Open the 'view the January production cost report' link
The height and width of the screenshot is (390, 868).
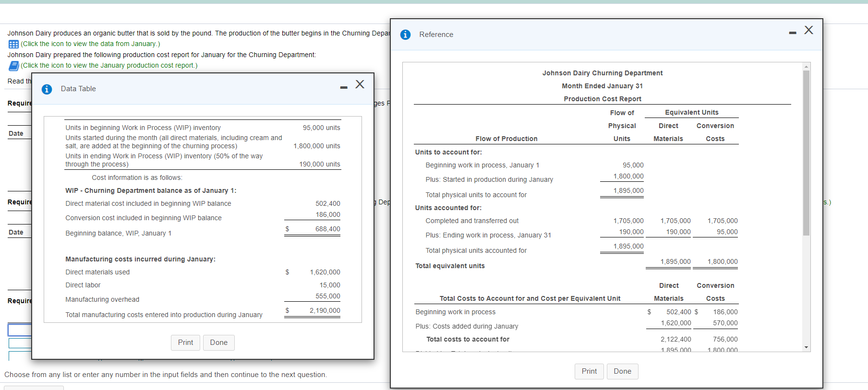pyautogui.click(x=109, y=65)
